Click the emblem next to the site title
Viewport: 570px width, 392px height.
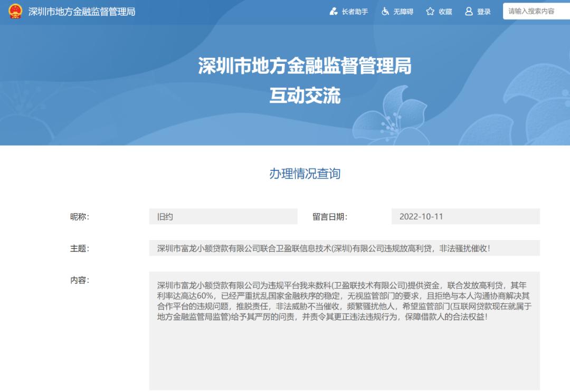14,11
